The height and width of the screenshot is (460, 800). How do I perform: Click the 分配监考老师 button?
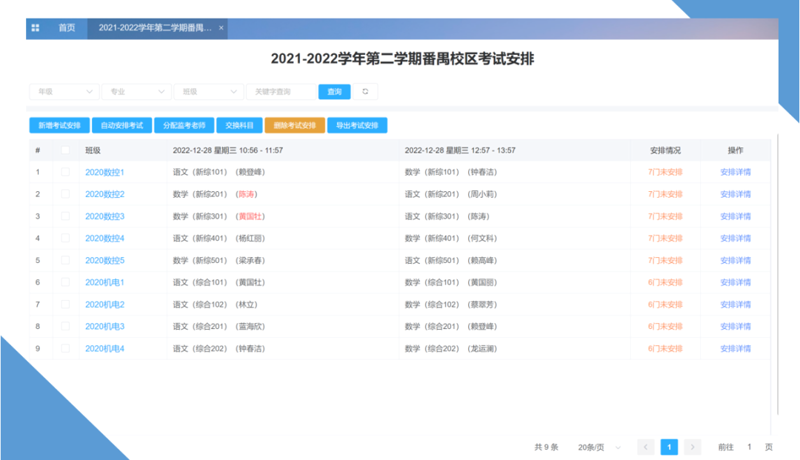(184, 125)
